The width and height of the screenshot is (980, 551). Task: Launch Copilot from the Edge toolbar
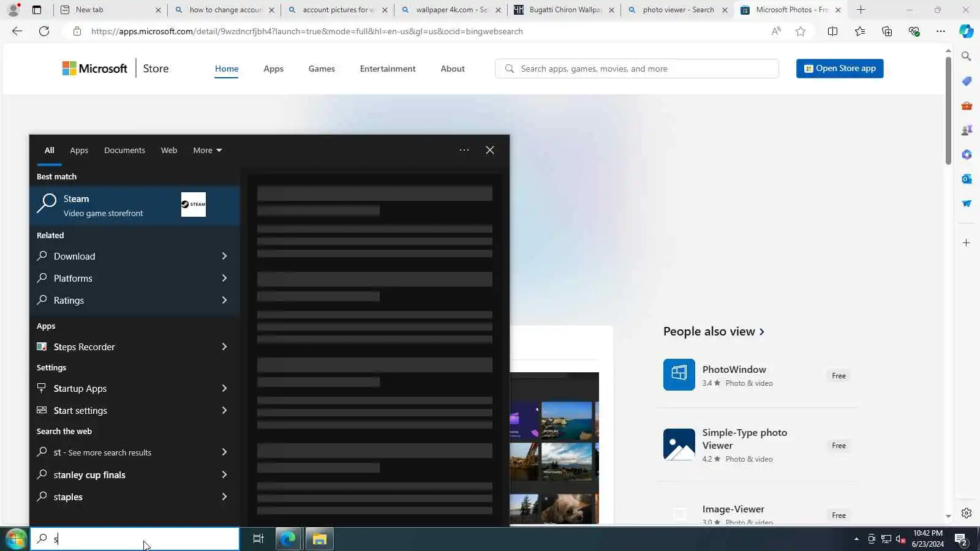click(967, 31)
